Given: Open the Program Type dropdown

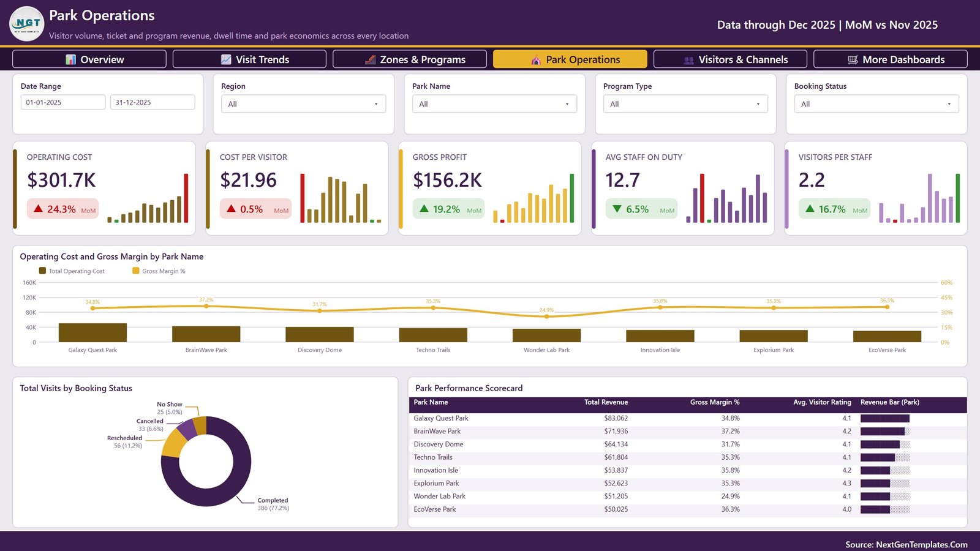Looking at the screenshot, I should (685, 104).
